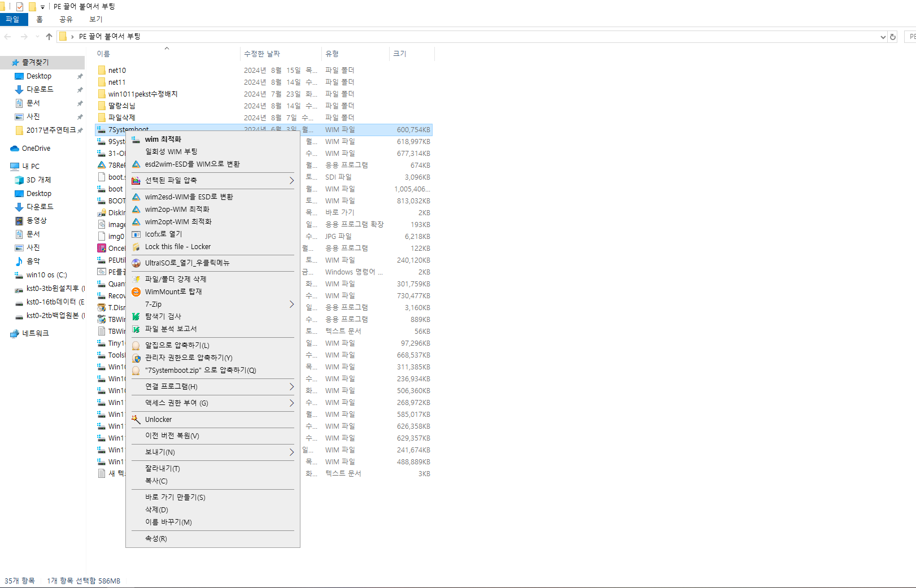Expand the 보내기(N) submenu arrow
Screen dimensions: 916x588
[x=291, y=452]
